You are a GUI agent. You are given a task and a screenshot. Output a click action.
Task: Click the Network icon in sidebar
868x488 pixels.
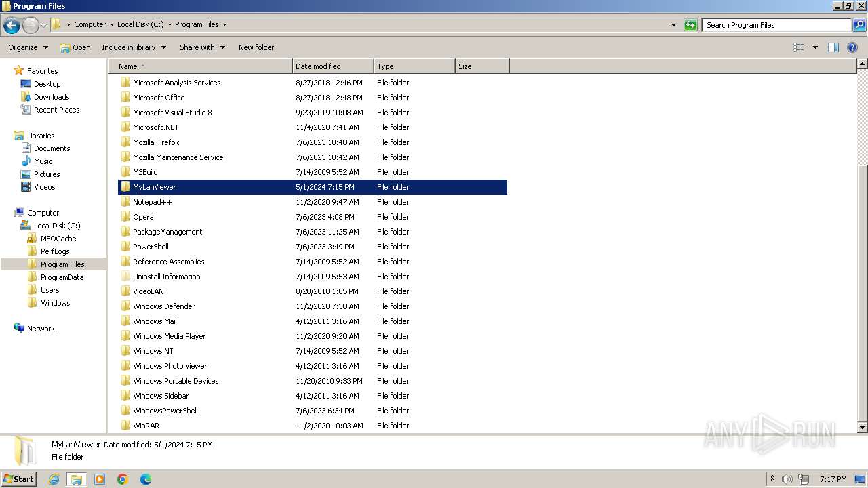(x=18, y=328)
